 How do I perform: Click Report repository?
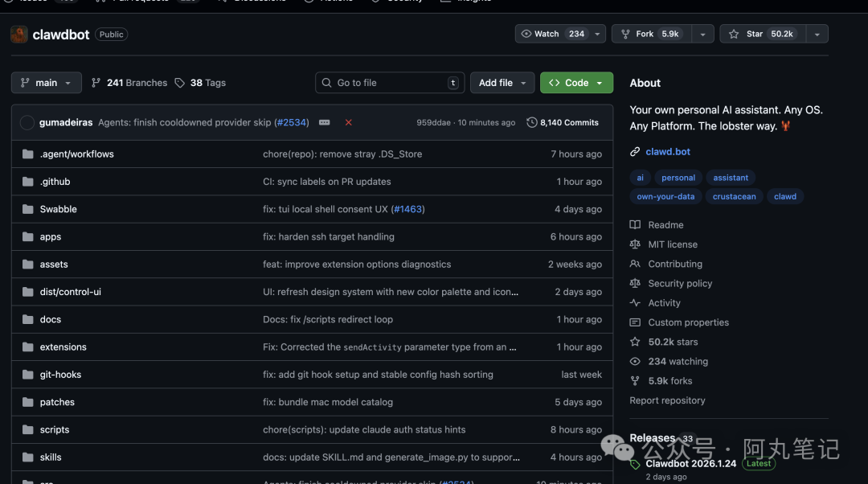click(x=667, y=400)
